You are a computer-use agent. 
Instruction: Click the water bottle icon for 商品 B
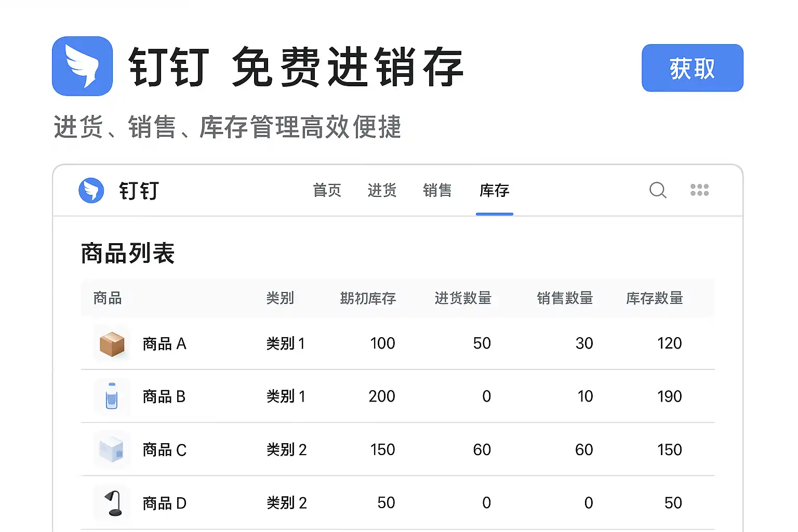[x=112, y=396]
